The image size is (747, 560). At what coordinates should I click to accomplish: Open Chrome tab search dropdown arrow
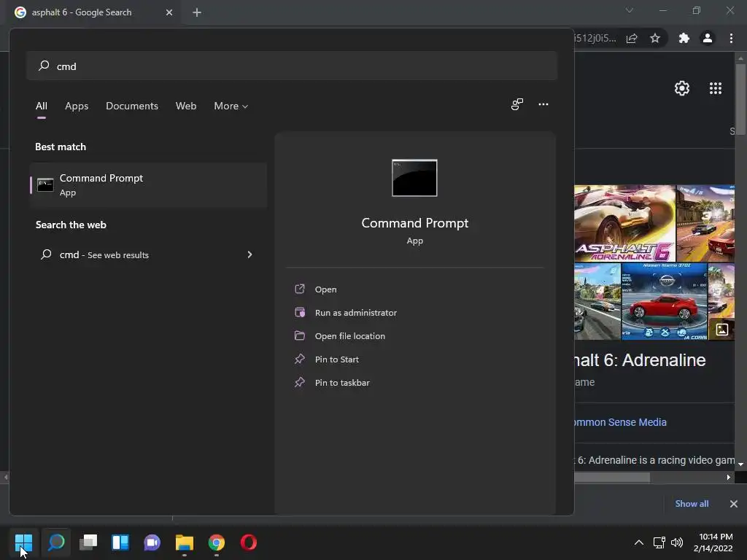(x=629, y=10)
